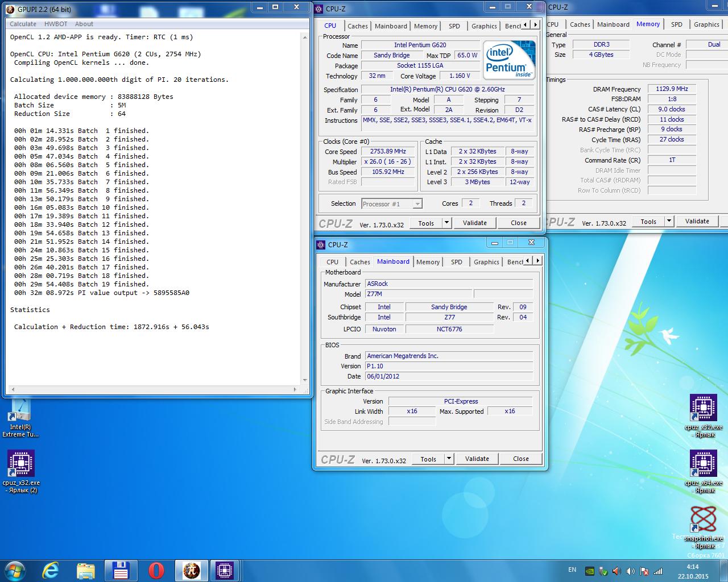Select cpuz_x64.exe desktop shortcut
The height and width of the screenshot is (582, 728).
pos(704,472)
